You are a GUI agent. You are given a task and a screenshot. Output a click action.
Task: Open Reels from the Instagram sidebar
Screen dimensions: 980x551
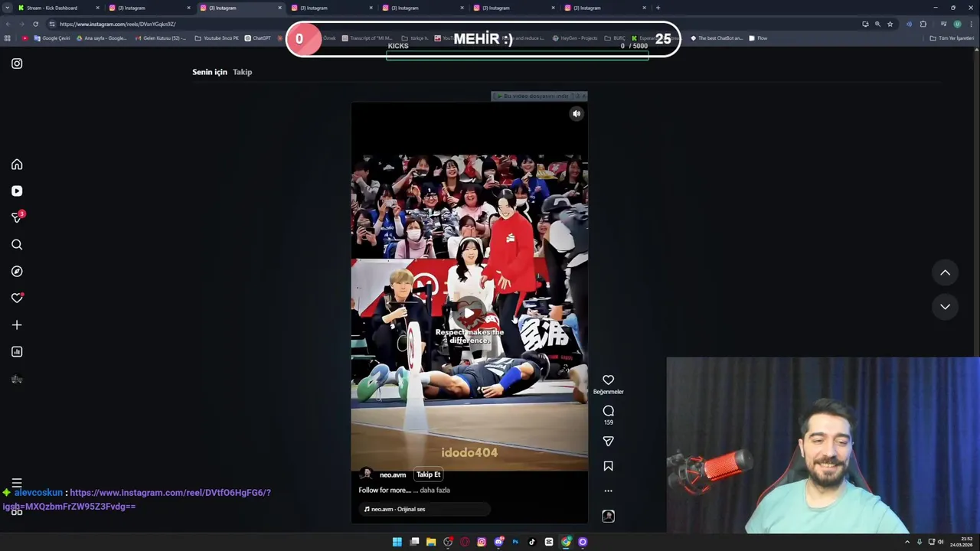tap(17, 191)
